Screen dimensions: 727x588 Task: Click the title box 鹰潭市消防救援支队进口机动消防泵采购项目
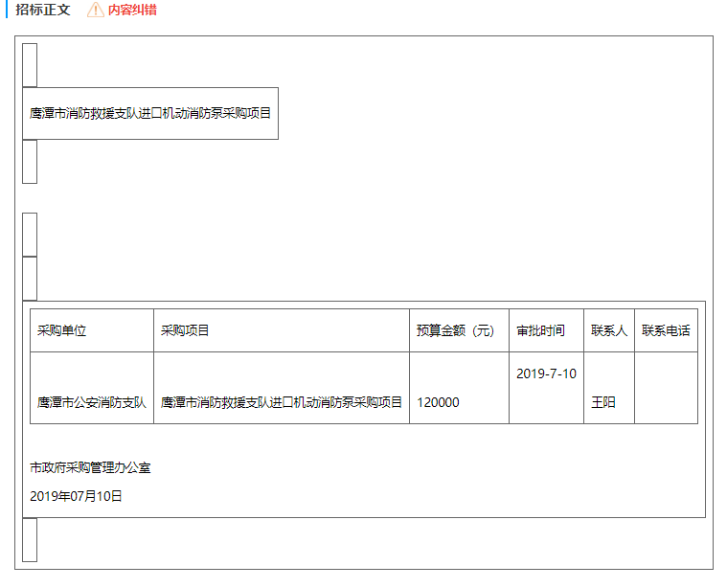[150, 113]
